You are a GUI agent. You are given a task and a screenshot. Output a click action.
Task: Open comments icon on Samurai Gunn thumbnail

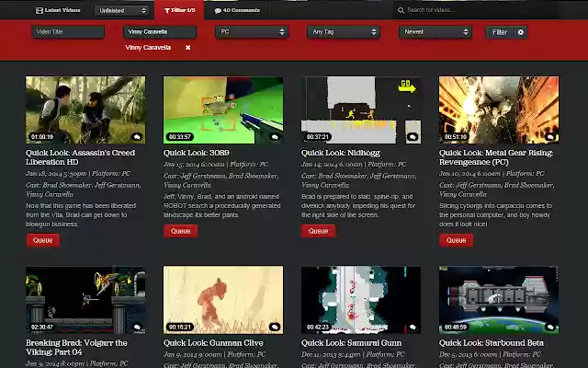click(x=413, y=328)
